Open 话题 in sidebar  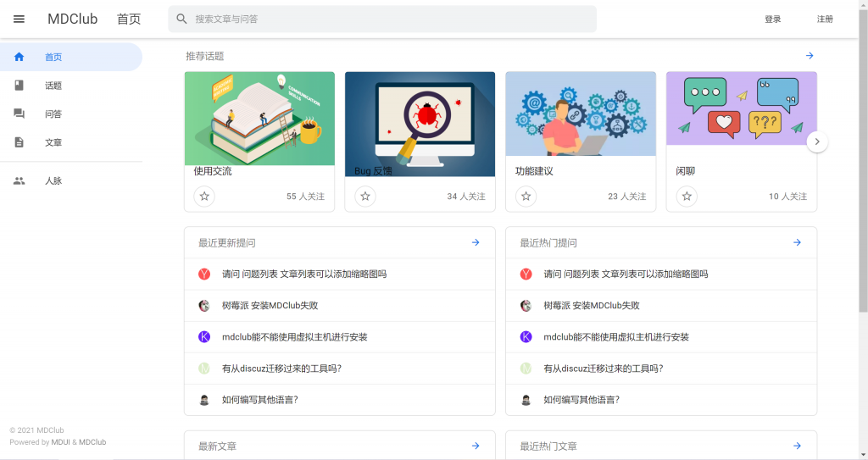pyautogui.click(x=71, y=86)
